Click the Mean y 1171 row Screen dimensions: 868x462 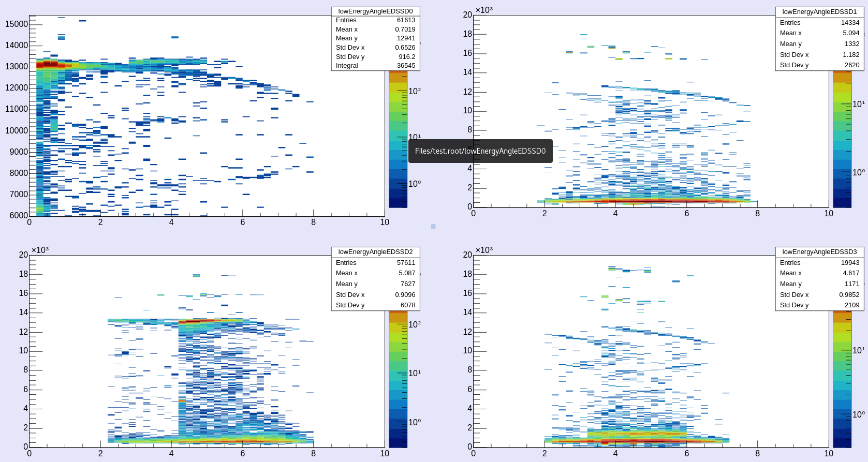[819, 284]
